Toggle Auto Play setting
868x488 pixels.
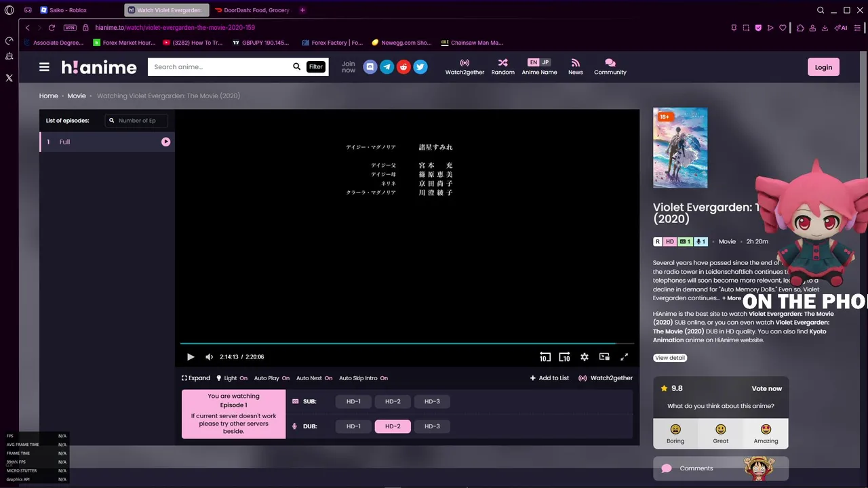coord(271,378)
